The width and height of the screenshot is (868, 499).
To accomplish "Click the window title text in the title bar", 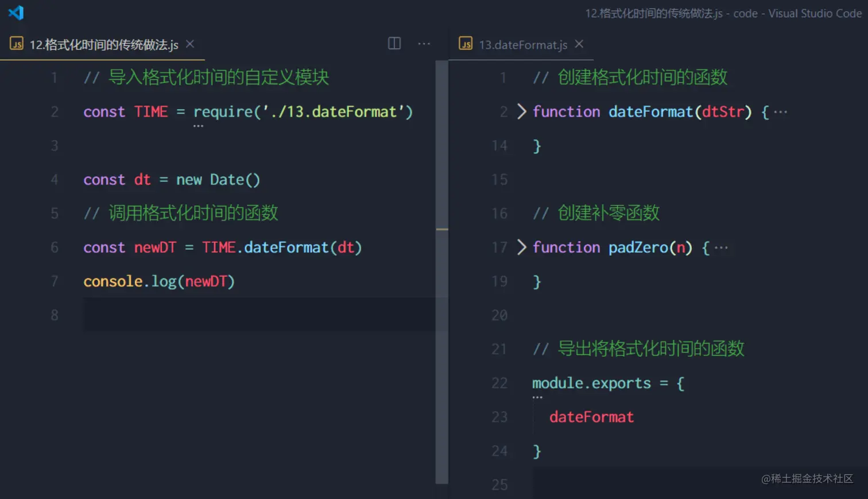I will [723, 13].
